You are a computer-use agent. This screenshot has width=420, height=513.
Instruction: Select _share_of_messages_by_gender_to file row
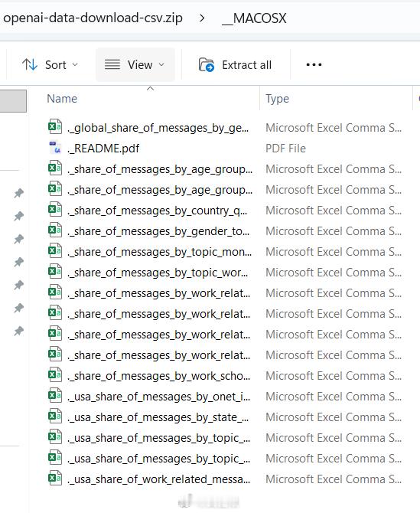click(225, 231)
